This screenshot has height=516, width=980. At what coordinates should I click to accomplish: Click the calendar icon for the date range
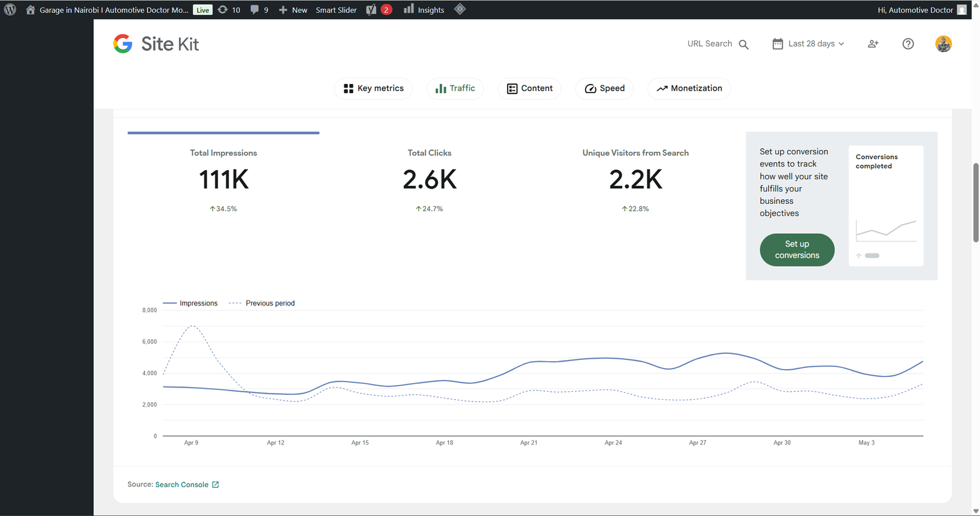[777, 43]
